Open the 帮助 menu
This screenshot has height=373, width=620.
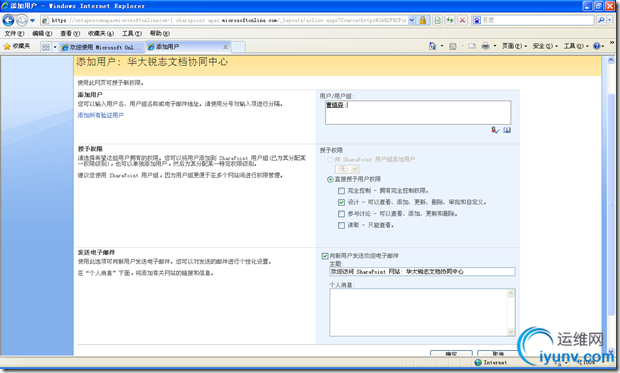(160, 34)
